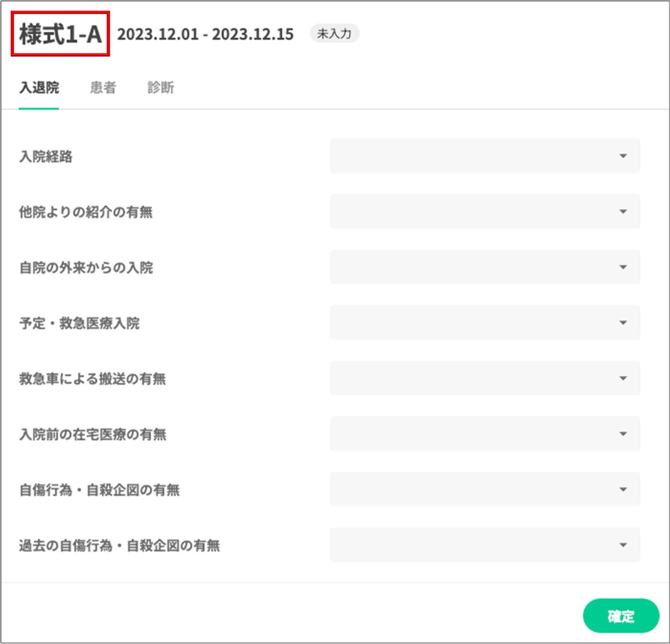Click the 未入力 status badge
Screen dimensions: 670x644
[x=334, y=34]
